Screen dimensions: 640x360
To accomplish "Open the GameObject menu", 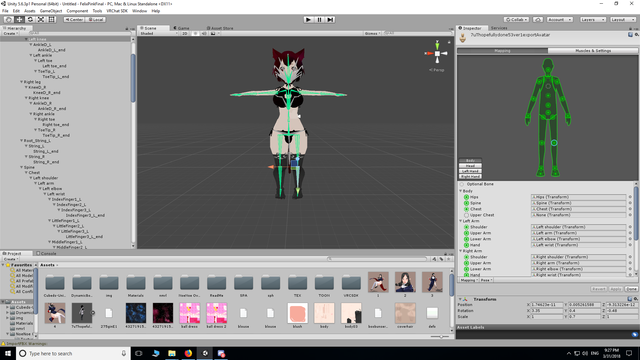I will [51, 11].
